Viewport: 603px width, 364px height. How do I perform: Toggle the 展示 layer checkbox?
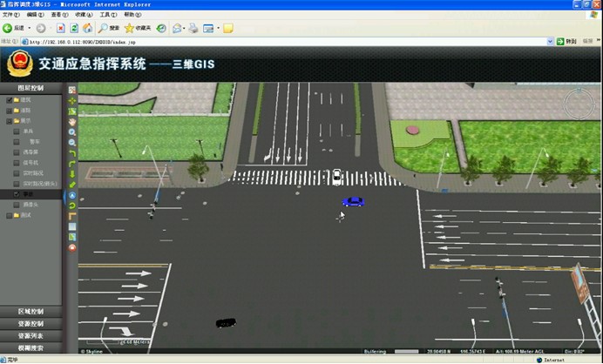click(10, 121)
